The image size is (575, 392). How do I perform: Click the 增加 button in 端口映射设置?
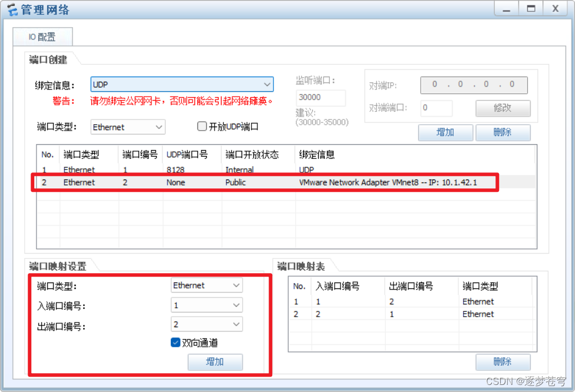[215, 362]
